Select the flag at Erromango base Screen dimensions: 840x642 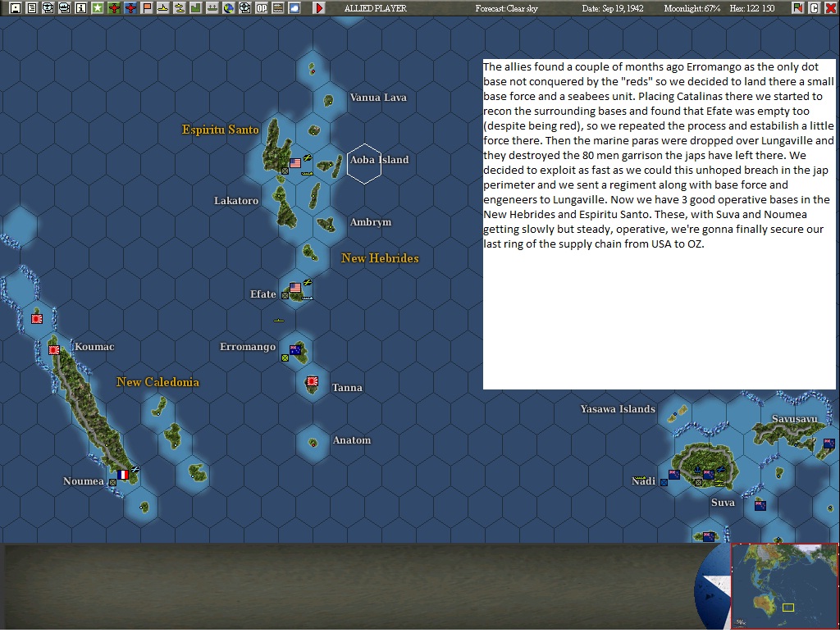pyautogui.click(x=295, y=350)
